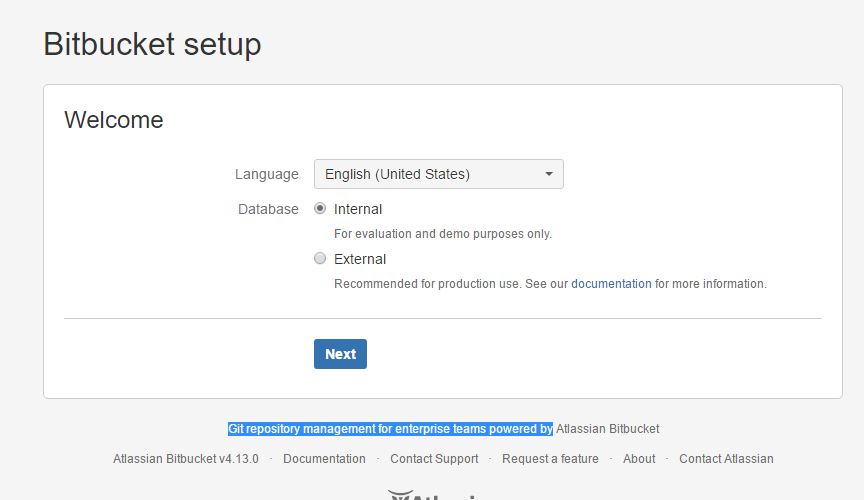Click the Request a feature link

click(x=550, y=459)
